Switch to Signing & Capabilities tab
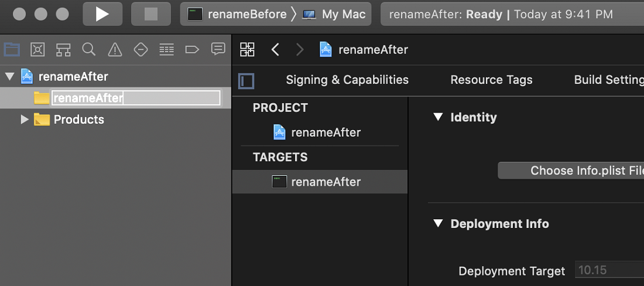The height and width of the screenshot is (286, 644). click(347, 80)
